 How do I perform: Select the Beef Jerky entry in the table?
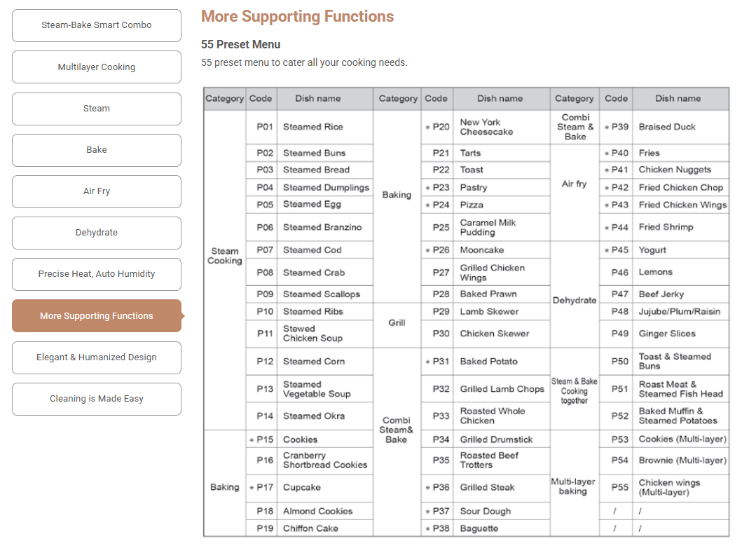tap(661, 294)
